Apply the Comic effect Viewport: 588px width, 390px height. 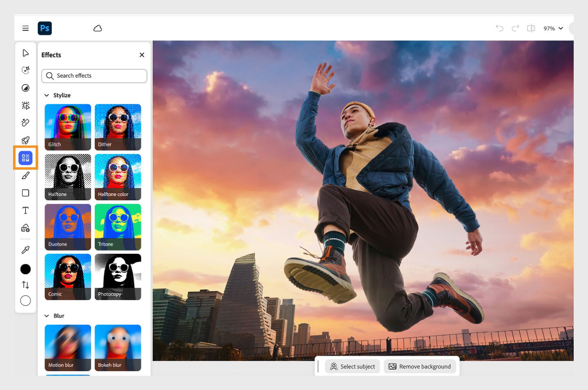68,277
